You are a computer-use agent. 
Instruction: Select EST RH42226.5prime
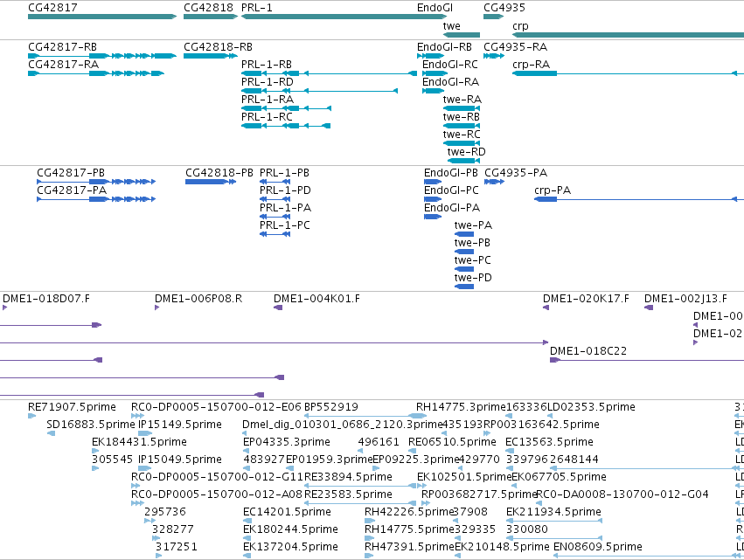pyautogui.click(x=369, y=521)
